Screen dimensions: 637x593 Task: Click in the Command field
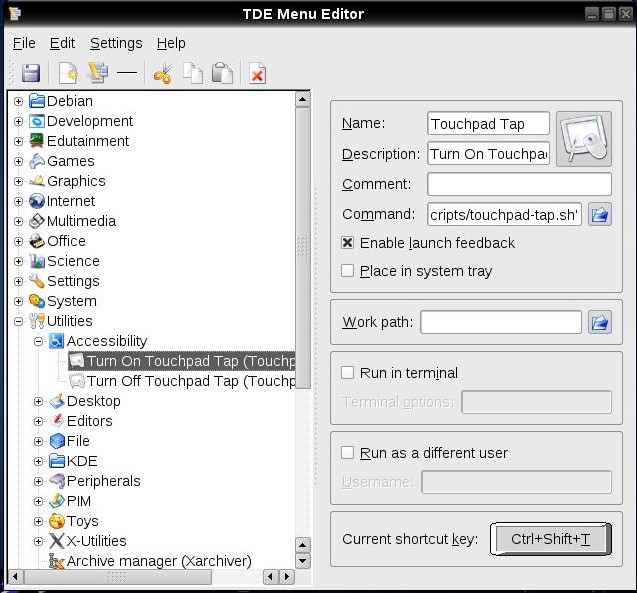[504, 214]
